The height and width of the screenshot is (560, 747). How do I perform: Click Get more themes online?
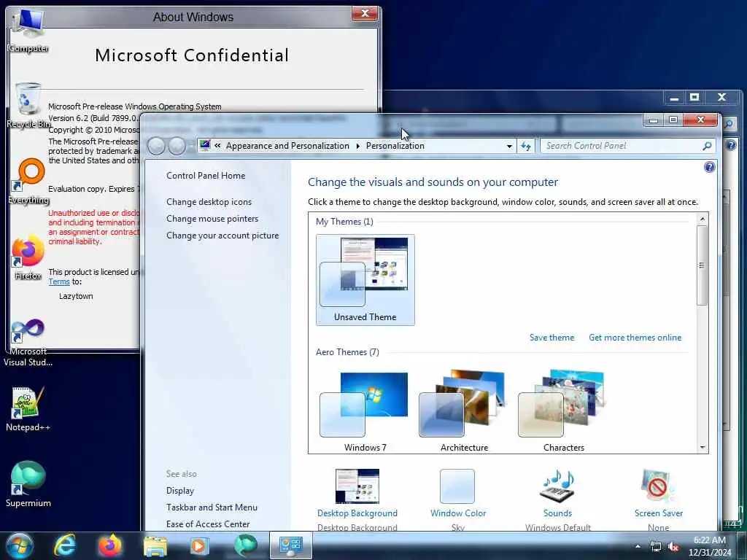[x=635, y=338]
